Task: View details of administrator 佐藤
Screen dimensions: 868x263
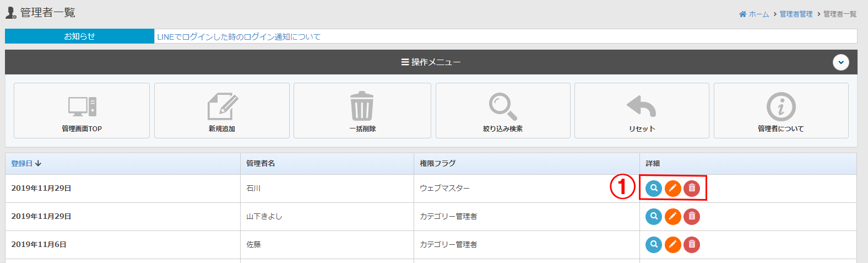Action: click(x=653, y=244)
